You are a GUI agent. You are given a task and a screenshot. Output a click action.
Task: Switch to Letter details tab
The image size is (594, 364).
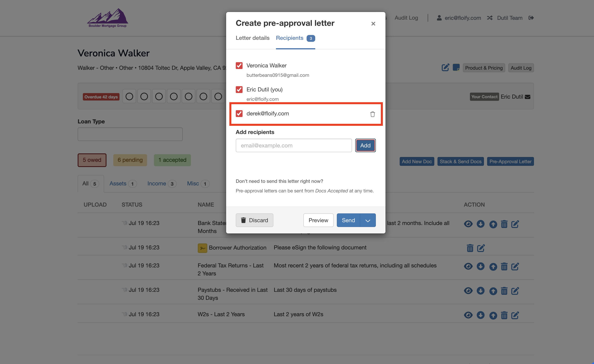tap(252, 38)
